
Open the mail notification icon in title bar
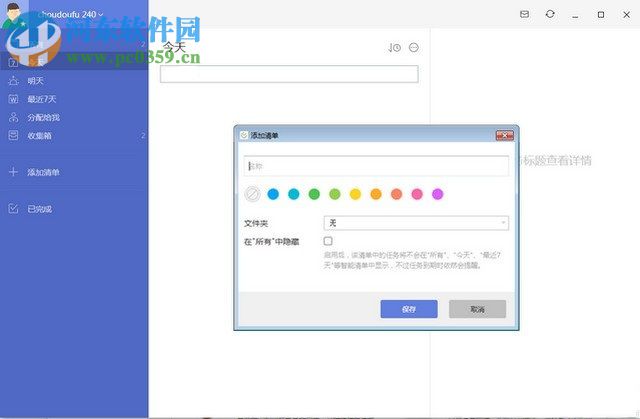[x=524, y=14]
